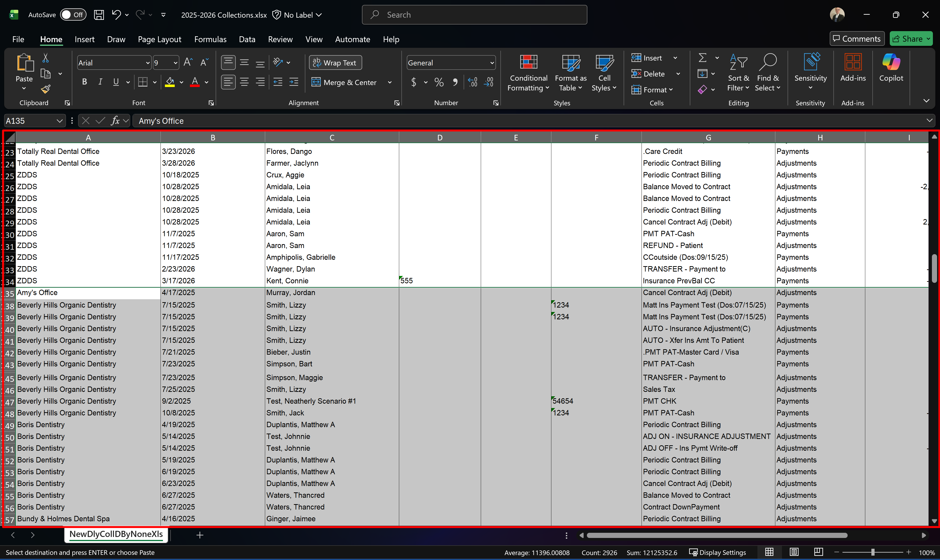Switch to the Insert ribbon tab

pos(85,39)
